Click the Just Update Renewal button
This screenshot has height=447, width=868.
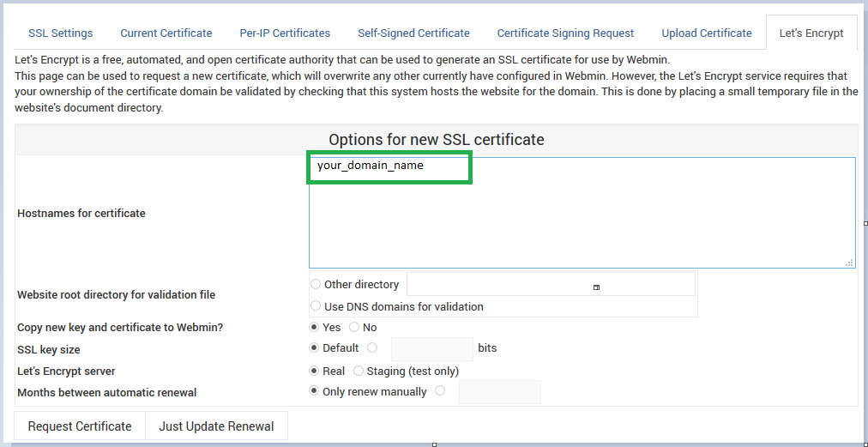tap(216, 426)
